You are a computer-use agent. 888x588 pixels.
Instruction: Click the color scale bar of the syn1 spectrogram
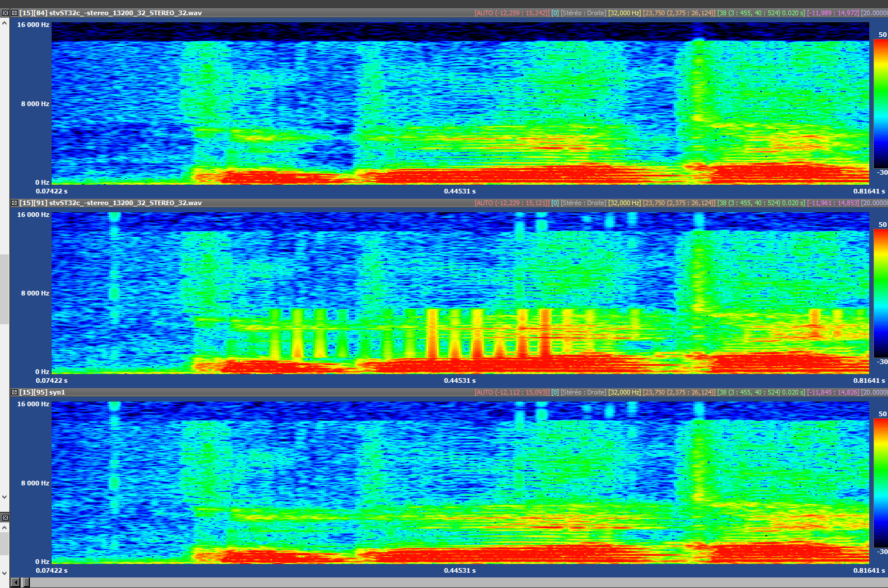point(880,483)
